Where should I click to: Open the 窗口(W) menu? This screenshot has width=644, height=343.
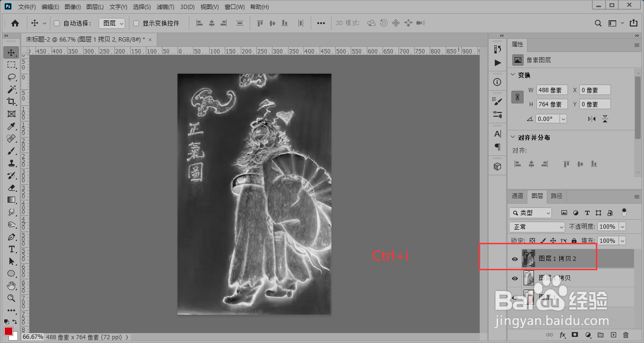click(x=235, y=7)
